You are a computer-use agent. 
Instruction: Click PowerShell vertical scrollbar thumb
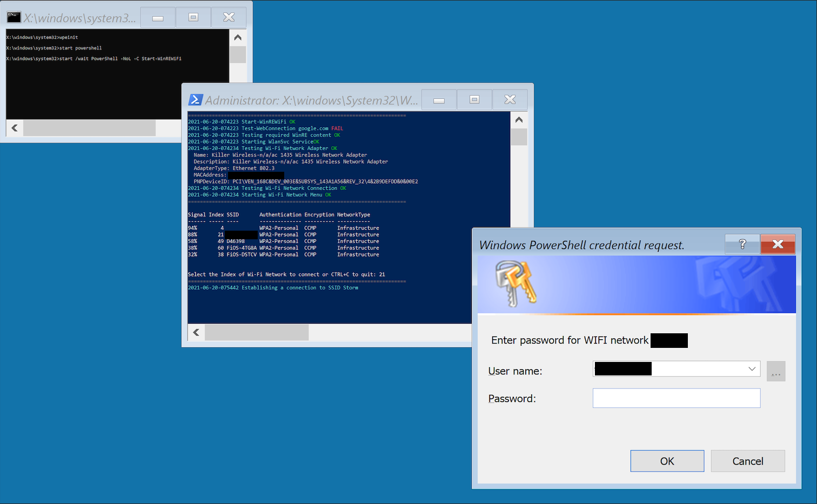click(x=519, y=137)
